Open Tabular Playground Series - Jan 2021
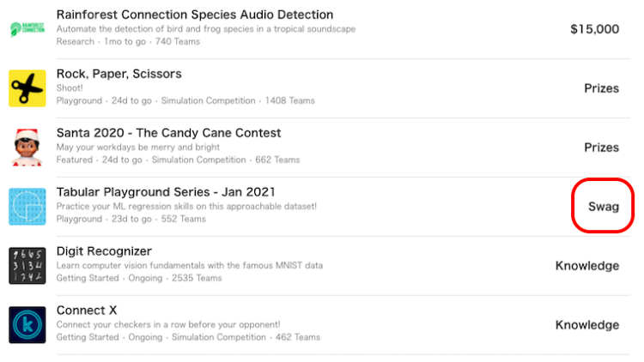Image resolution: width=644 pixels, height=362 pixels. tap(166, 192)
